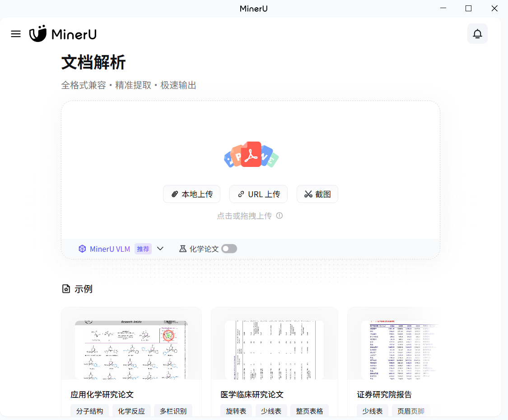Click 医学临床研究论文 title
The image size is (508, 420).
(252, 394)
